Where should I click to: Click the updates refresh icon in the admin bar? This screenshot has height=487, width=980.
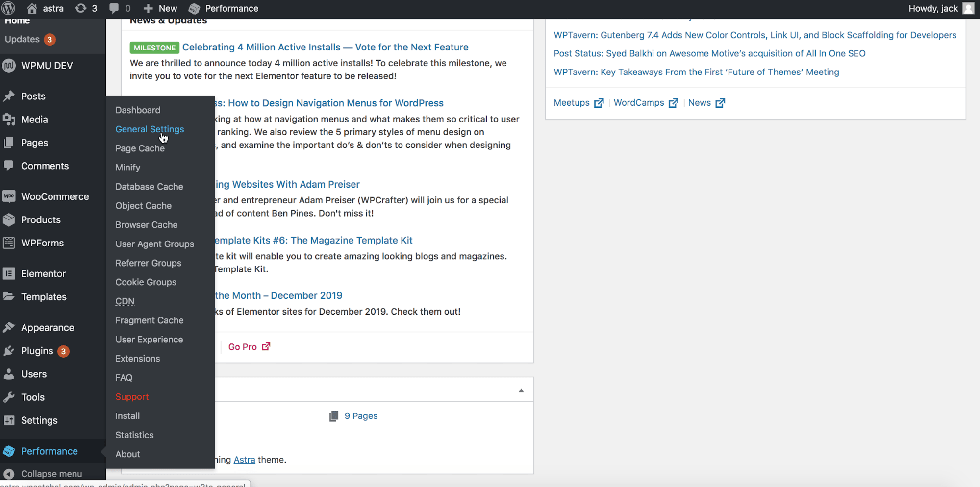[80, 8]
